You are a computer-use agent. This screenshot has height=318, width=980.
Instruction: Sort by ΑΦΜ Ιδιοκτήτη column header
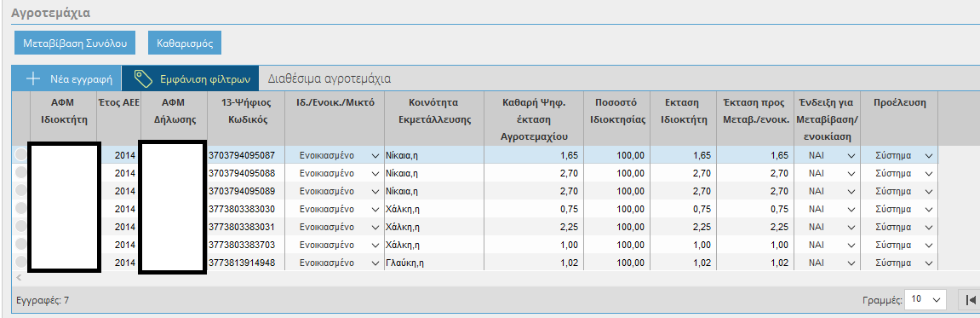(x=63, y=119)
